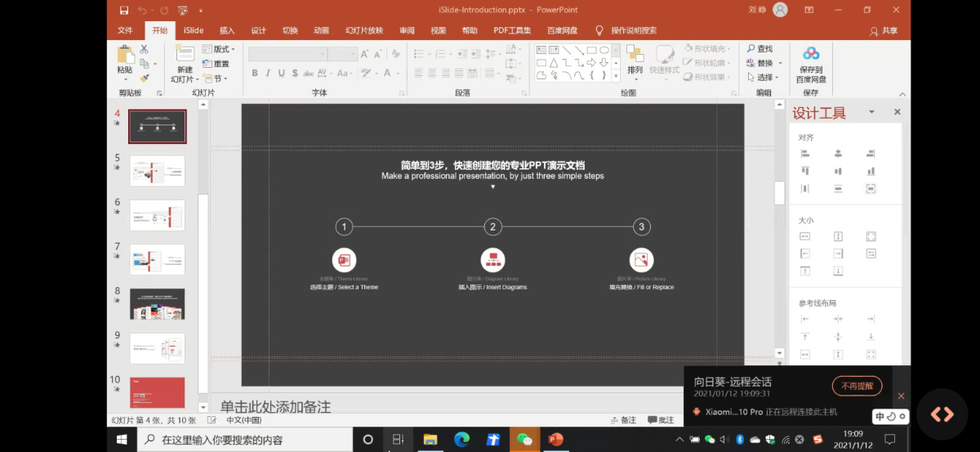Screen dimensions: 980x452
Task: Click the Undo arrow in title bar
Action: tap(143, 10)
